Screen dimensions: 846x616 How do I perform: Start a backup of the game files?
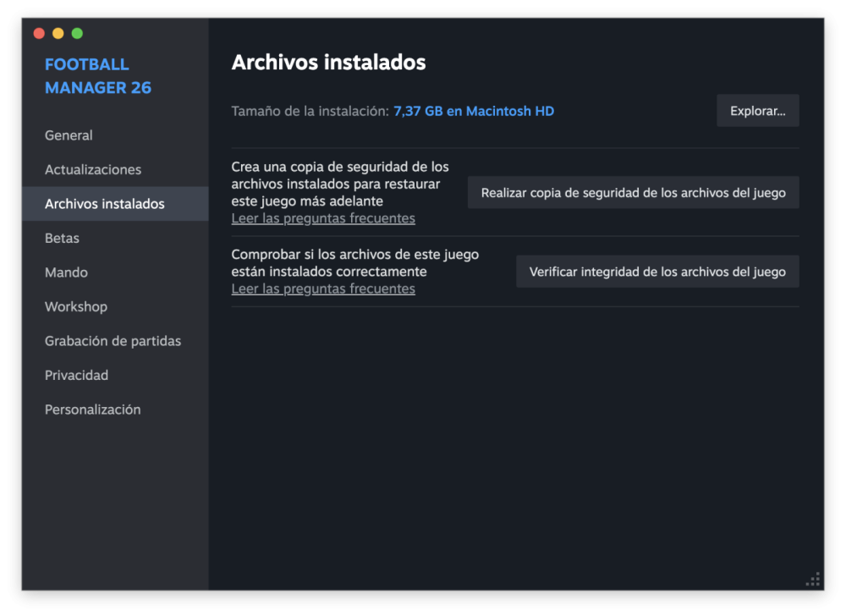pyautogui.click(x=633, y=192)
